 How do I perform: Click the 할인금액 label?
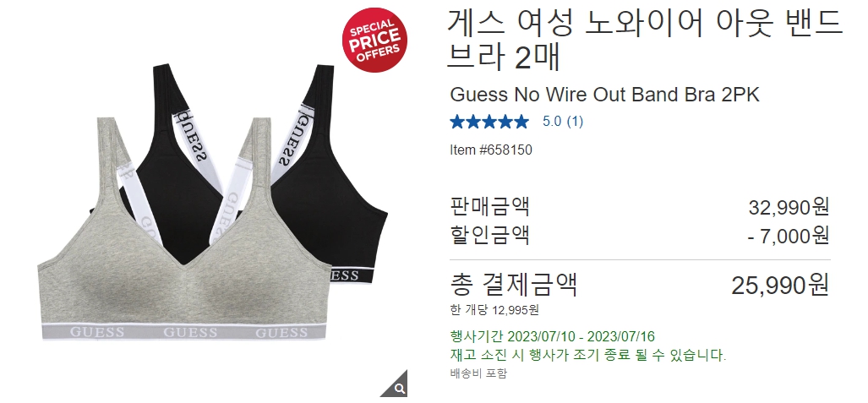click(x=490, y=235)
